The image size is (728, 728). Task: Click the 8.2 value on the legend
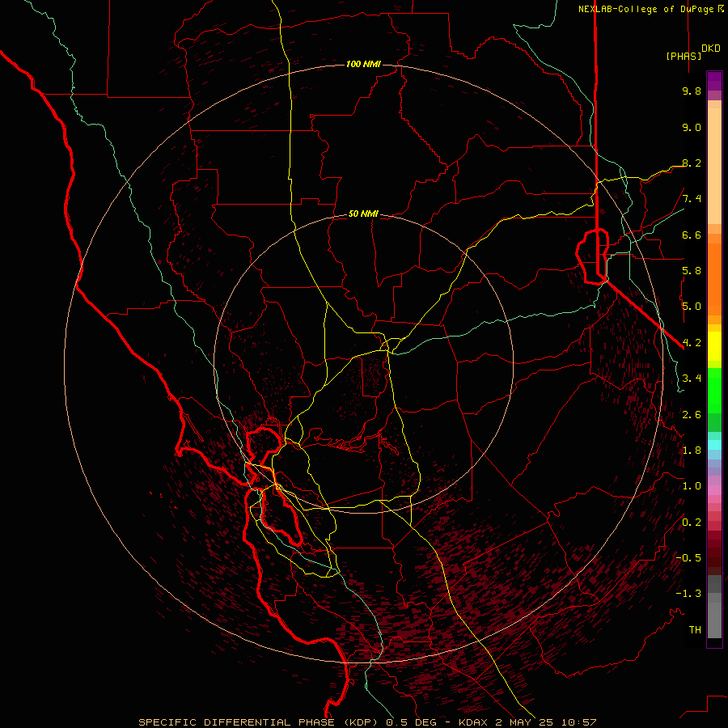coord(692,163)
